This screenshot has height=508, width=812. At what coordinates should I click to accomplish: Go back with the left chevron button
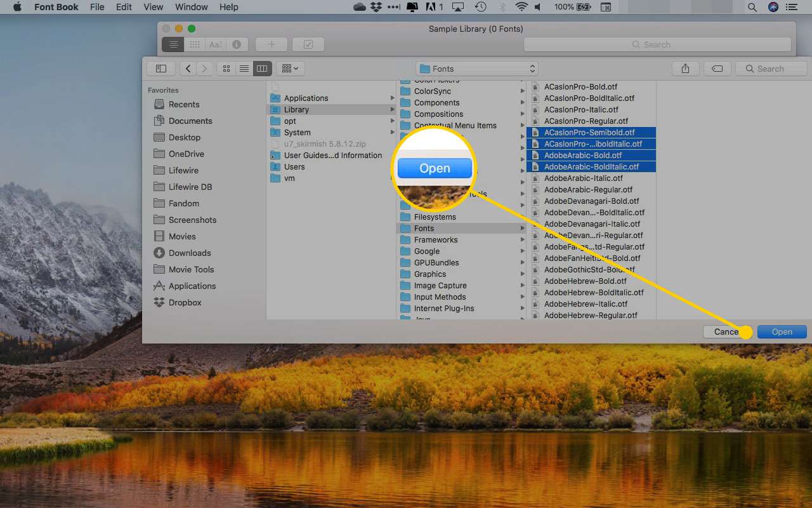point(188,69)
